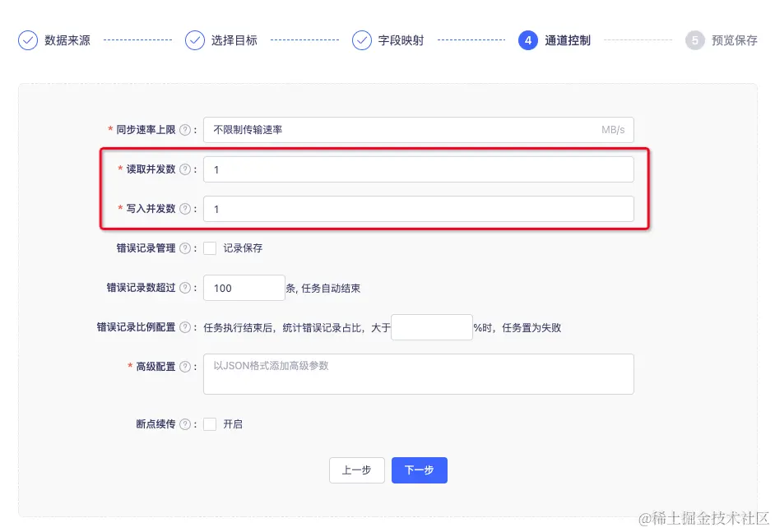775x532 pixels.
Task: Enable the 开启 checkbox for 断点续传
Action: coord(210,424)
